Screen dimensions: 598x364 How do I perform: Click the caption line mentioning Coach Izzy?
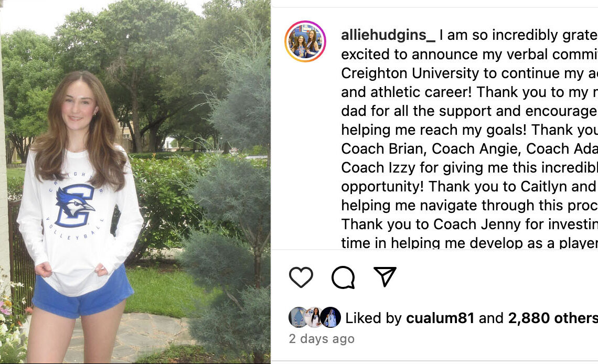click(469, 167)
